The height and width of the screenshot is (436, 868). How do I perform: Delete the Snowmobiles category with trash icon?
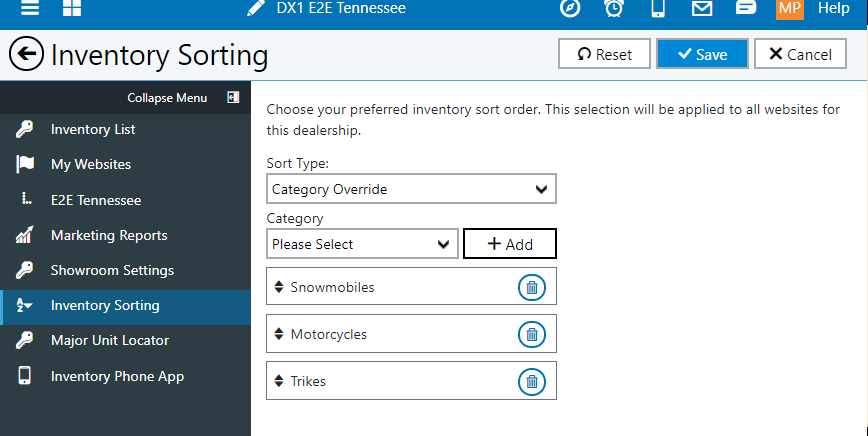[x=531, y=287]
